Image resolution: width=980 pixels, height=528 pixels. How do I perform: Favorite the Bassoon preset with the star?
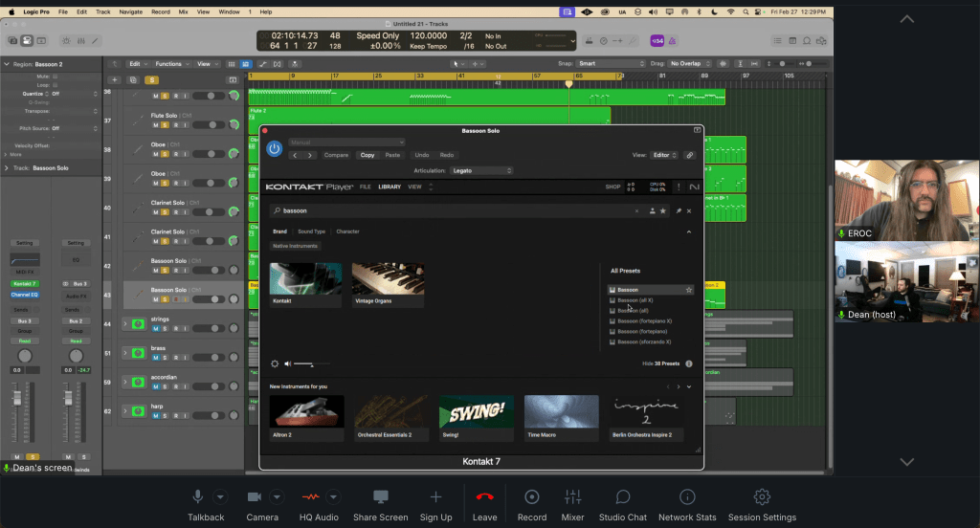click(x=688, y=290)
